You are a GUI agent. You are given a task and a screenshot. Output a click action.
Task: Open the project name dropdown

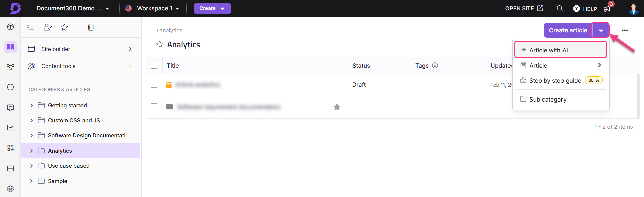coord(72,8)
